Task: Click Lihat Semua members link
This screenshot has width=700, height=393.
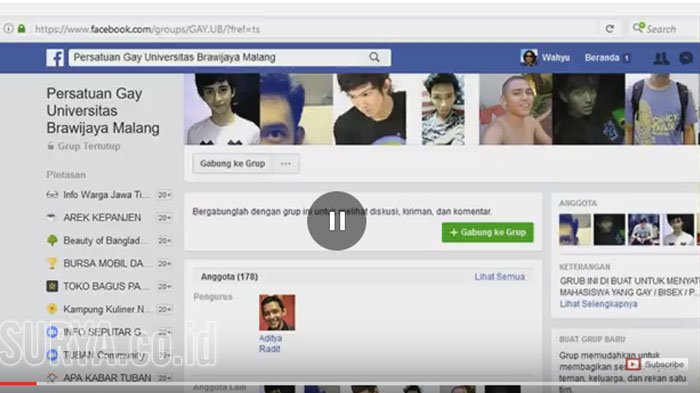Action: click(x=500, y=277)
